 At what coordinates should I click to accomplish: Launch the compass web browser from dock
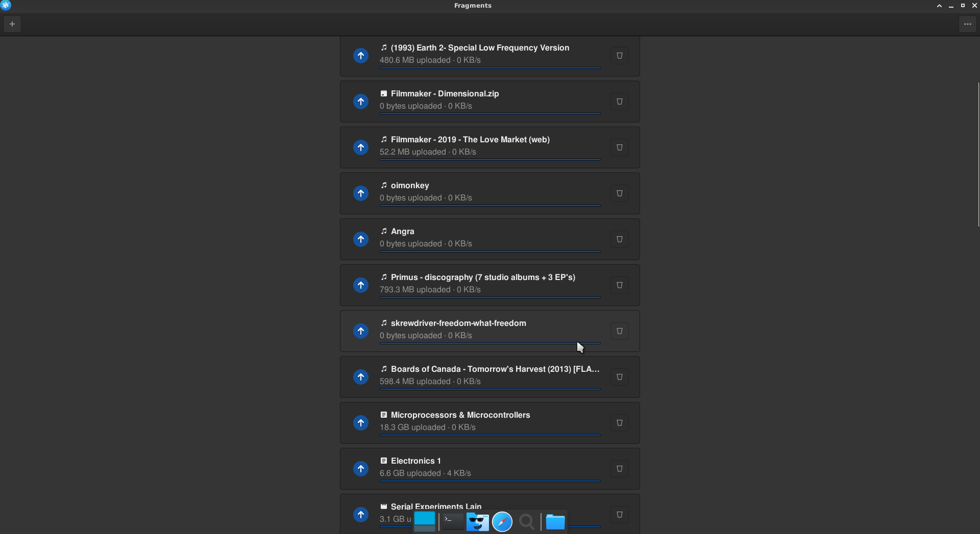pyautogui.click(x=502, y=522)
